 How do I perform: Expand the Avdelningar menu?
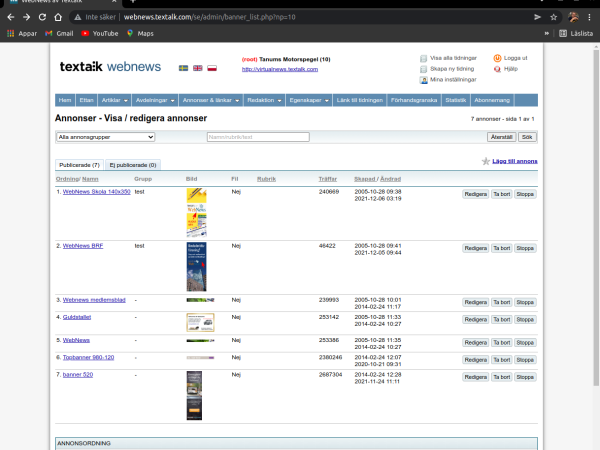tap(155, 100)
